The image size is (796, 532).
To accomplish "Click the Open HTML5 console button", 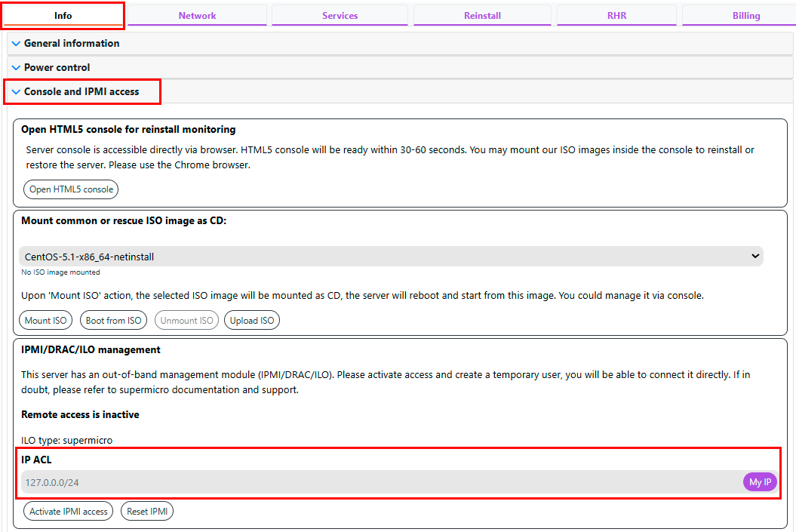I will pyautogui.click(x=71, y=189).
